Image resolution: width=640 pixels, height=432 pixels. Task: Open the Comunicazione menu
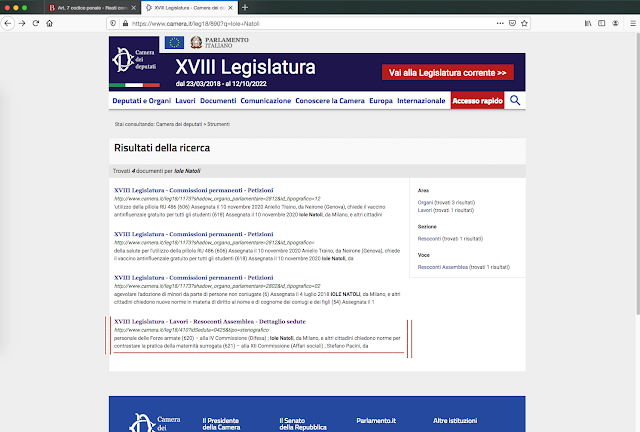tap(266, 100)
